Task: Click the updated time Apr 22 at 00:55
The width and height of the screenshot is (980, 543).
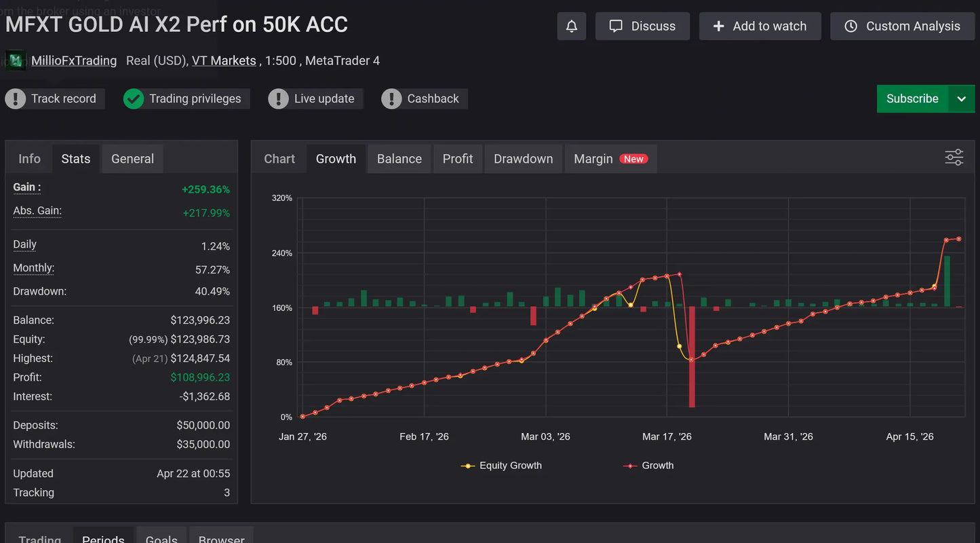Action: (193, 474)
